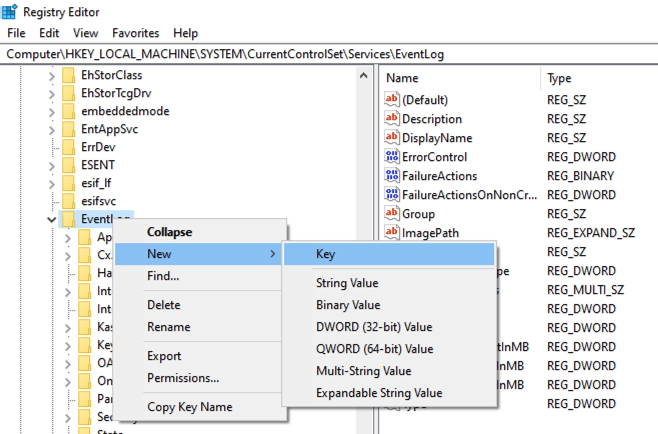Viewport: 658px width, 434px height.
Task: Click the Description string value icon
Action: pyautogui.click(x=391, y=119)
